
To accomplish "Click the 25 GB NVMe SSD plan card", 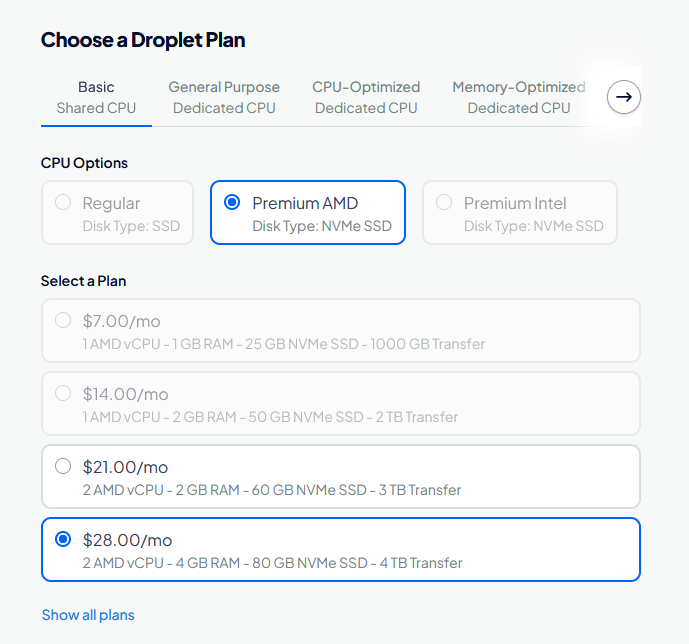I will [x=341, y=331].
